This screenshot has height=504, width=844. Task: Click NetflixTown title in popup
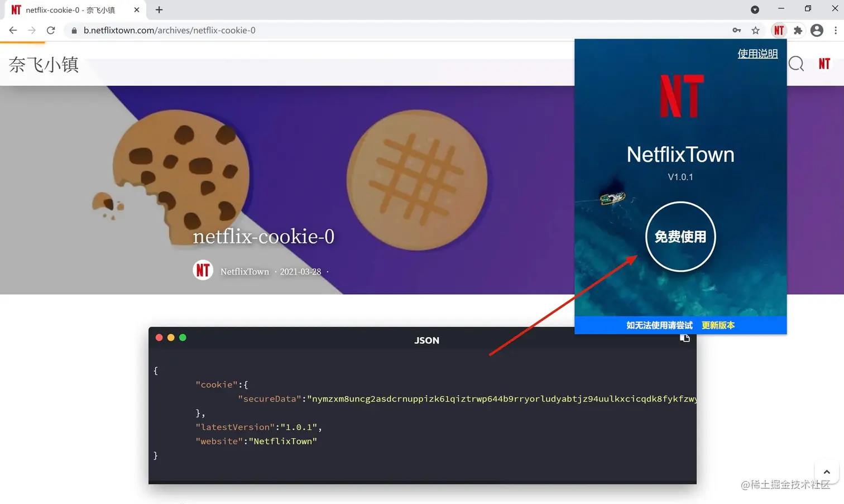tap(680, 155)
